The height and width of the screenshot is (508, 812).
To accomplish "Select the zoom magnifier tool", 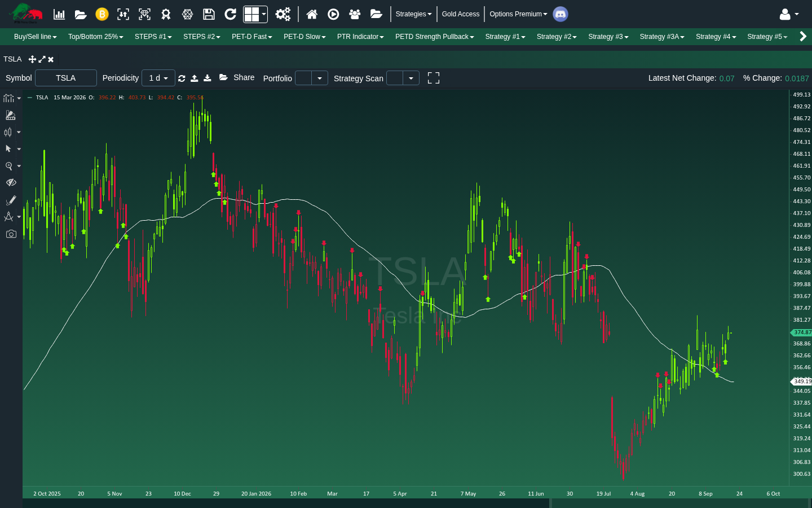I will coord(8,166).
